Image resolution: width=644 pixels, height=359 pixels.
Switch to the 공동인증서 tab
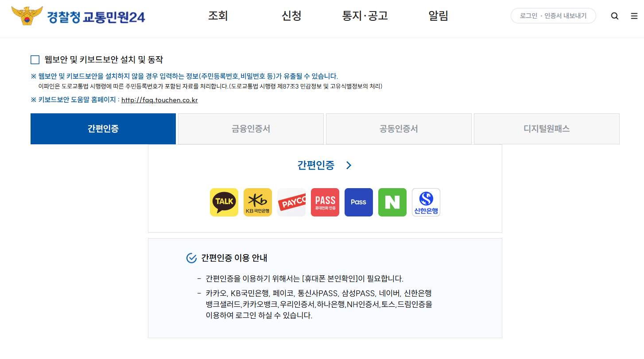click(399, 129)
